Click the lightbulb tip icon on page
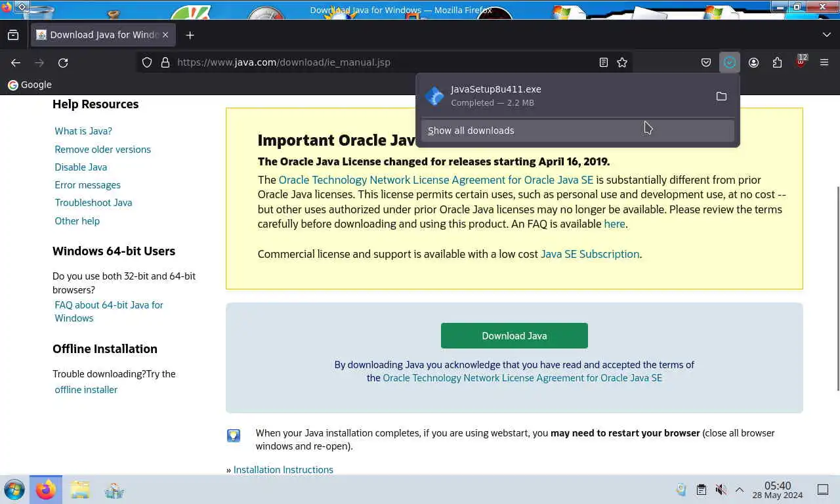 [234, 435]
